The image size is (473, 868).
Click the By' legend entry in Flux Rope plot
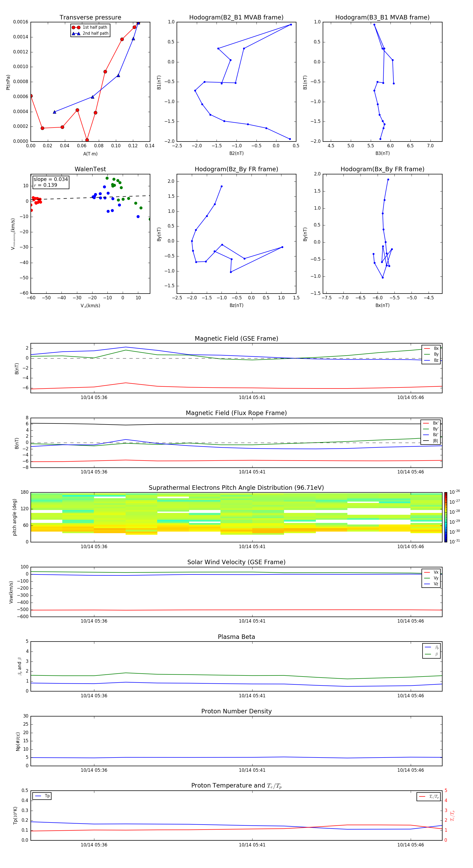[x=431, y=429]
